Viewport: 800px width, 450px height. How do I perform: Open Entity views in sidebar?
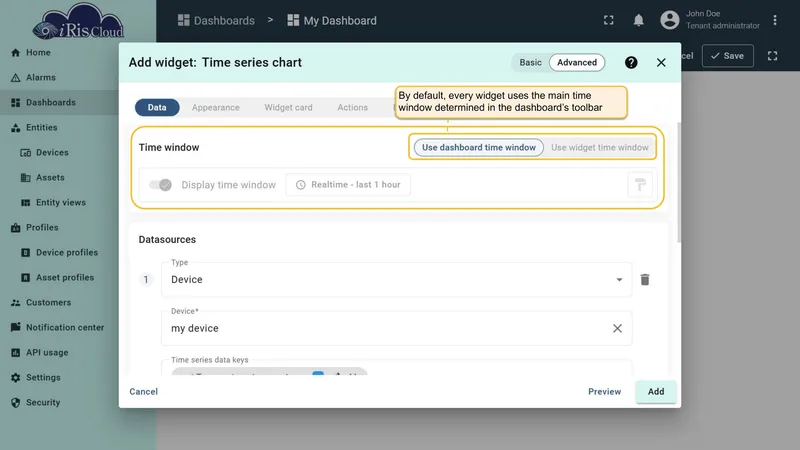(59, 203)
